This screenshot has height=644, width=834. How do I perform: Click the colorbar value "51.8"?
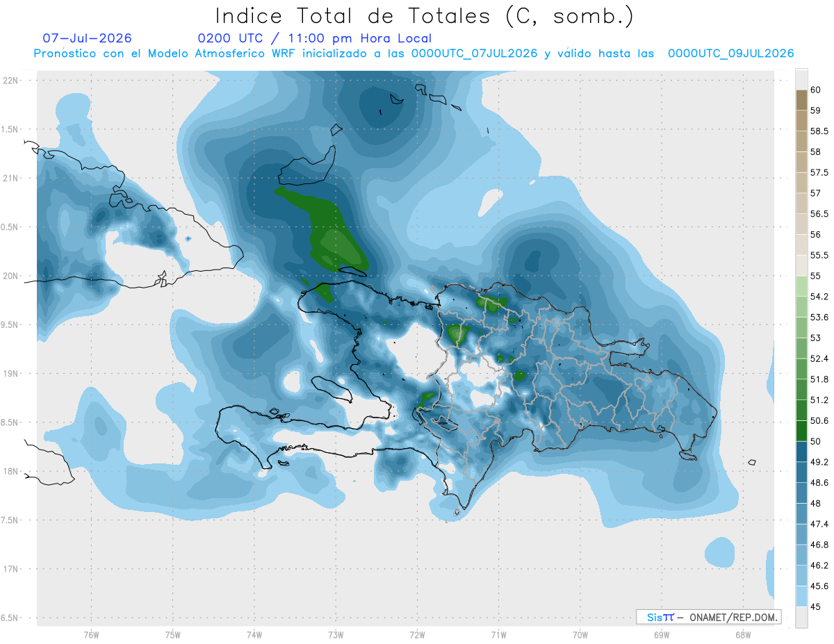click(819, 379)
